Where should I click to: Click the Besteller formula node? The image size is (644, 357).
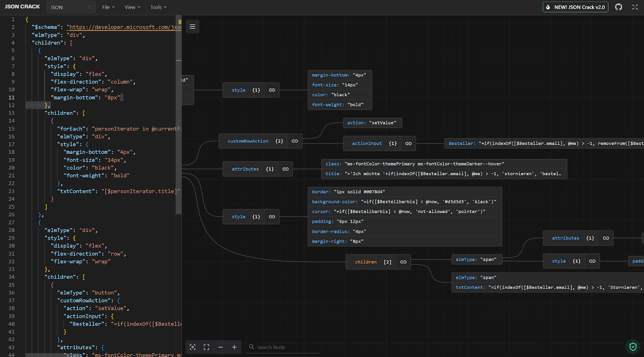point(544,143)
